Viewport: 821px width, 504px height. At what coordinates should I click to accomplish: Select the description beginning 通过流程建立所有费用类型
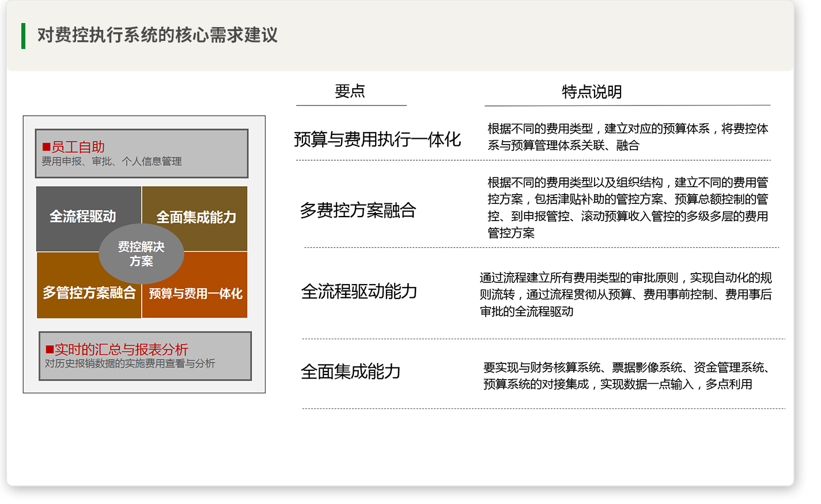pos(625,294)
